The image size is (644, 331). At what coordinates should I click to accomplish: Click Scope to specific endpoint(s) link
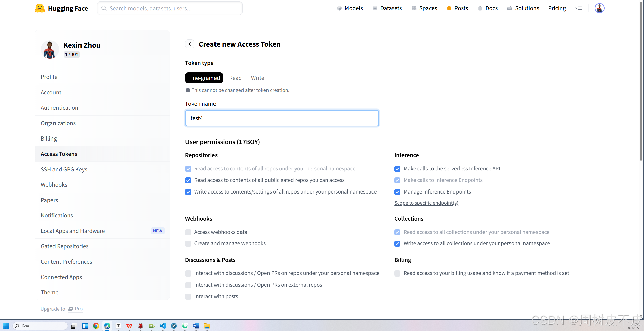coord(426,203)
